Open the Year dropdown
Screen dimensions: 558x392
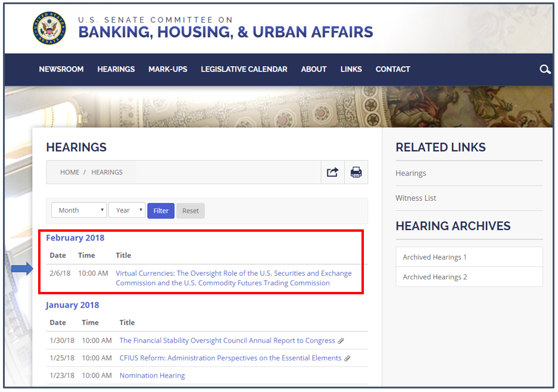(127, 210)
